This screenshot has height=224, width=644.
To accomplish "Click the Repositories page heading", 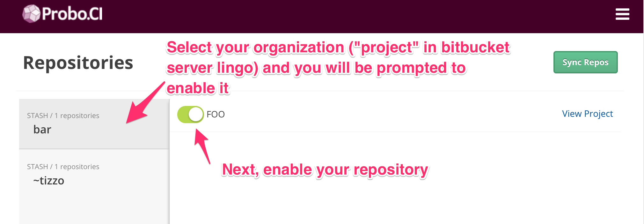I will coord(78,63).
